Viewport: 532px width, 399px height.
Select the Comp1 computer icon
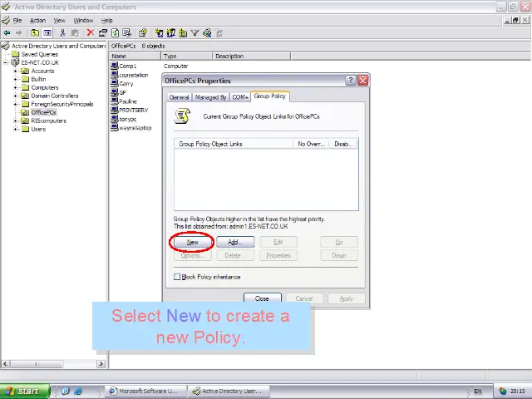click(115, 66)
